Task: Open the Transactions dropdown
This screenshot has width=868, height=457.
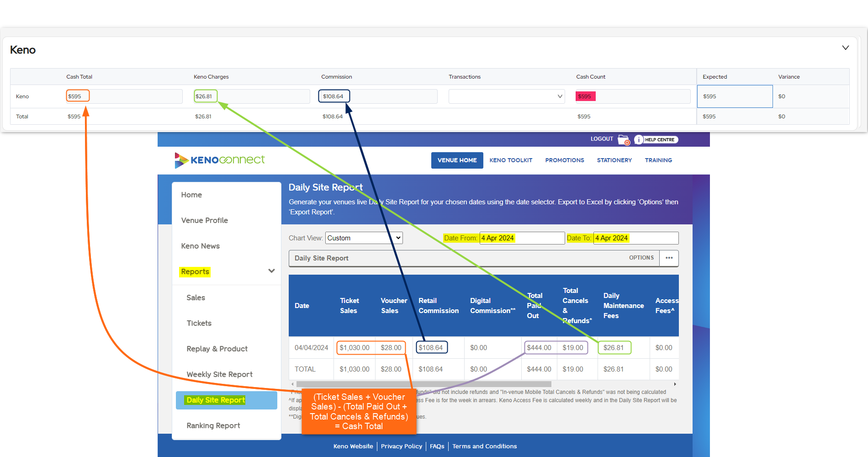Action: click(x=507, y=96)
